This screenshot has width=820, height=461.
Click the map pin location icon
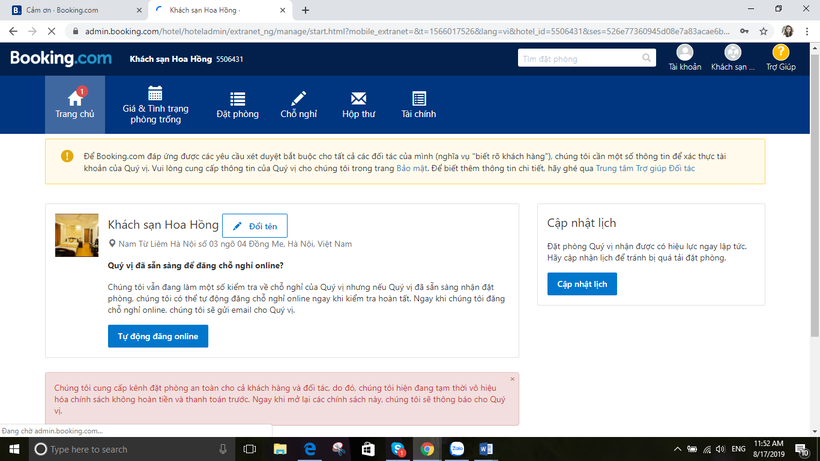[112, 244]
